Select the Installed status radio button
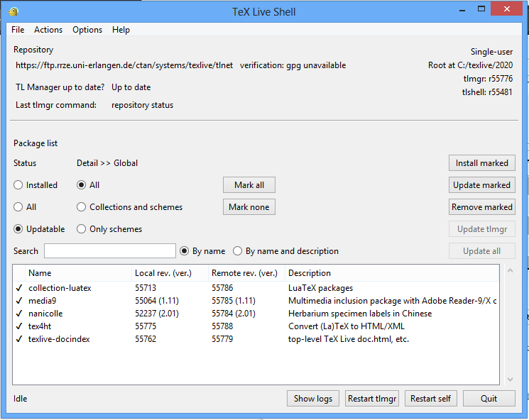Viewport: 529px width, 420px height. click(x=18, y=185)
